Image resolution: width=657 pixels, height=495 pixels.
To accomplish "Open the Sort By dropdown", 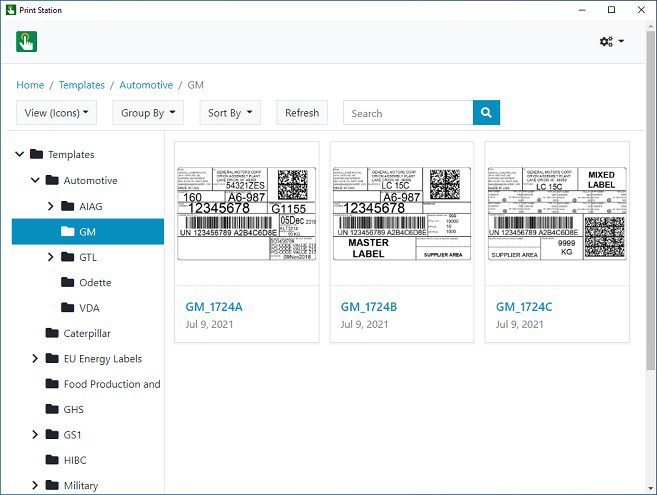I will 230,112.
